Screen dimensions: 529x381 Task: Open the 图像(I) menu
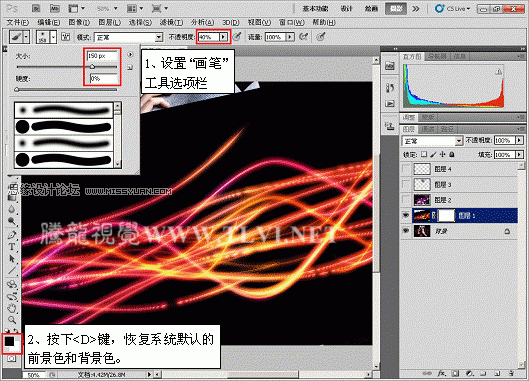tap(79, 22)
